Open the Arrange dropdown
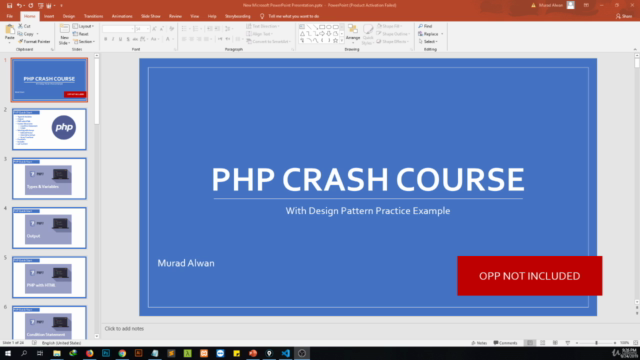This screenshot has width=640, height=360. 353,33
